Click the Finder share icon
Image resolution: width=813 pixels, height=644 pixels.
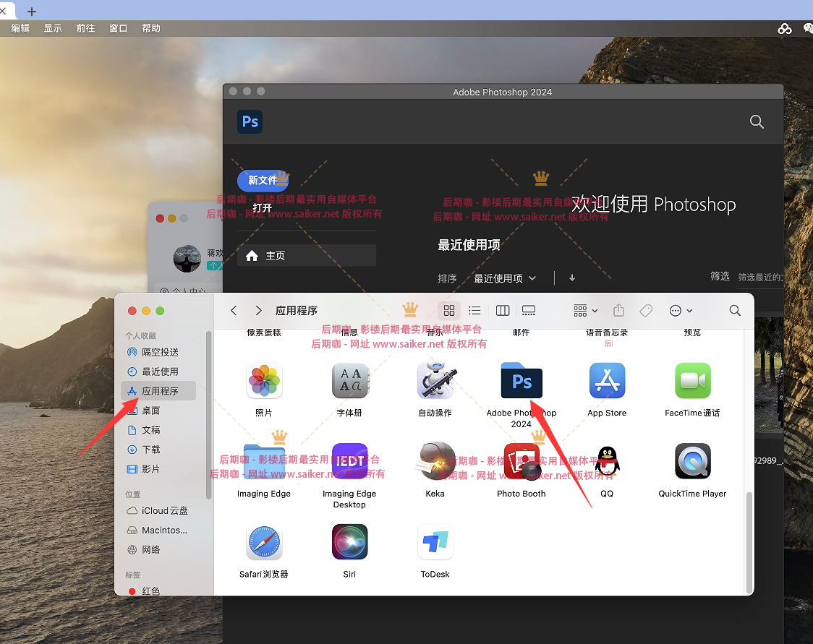tap(618, 310)
